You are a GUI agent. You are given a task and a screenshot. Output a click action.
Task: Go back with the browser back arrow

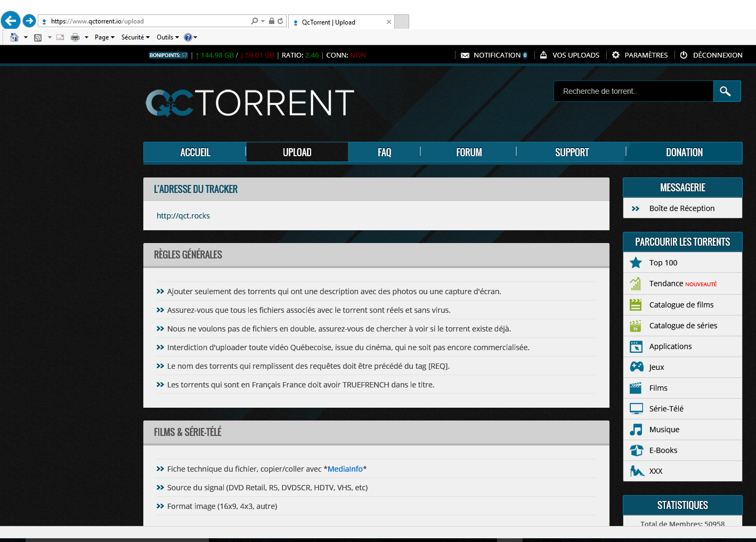[x=11, y=21]
